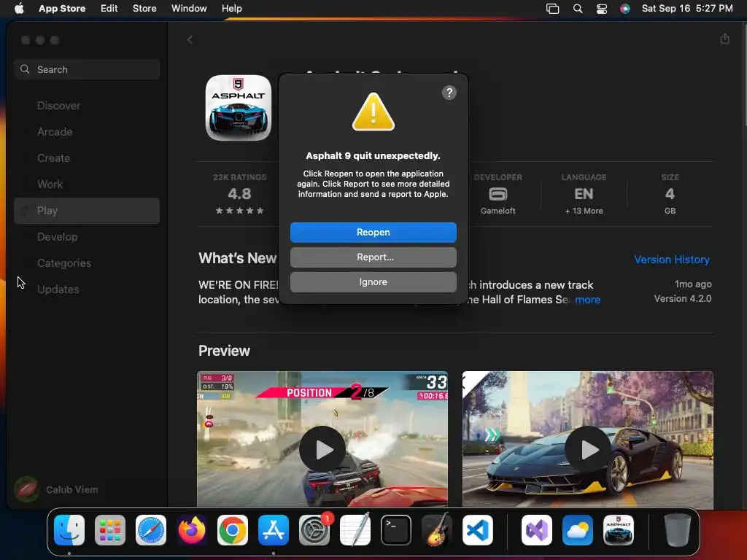Image resolution: width=747 pixels, height=560 pixels.
Task: Launch Firefox from the Dock
Action: pos(192,530)
